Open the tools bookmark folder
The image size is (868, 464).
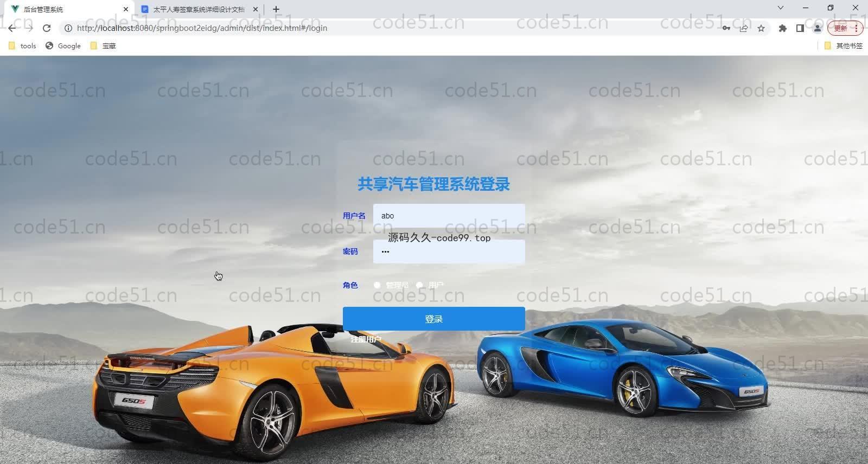tap(22, 46)
